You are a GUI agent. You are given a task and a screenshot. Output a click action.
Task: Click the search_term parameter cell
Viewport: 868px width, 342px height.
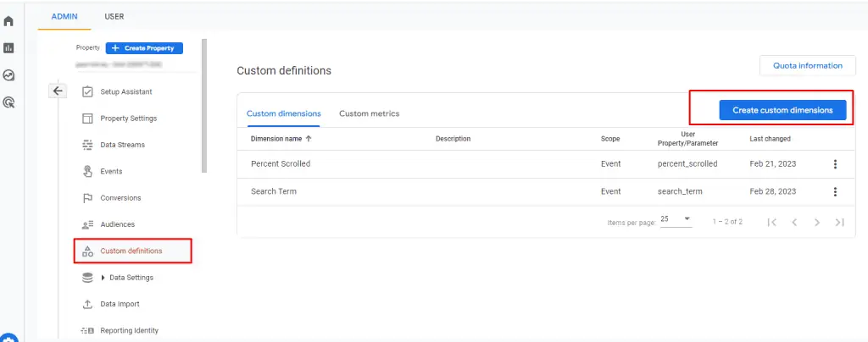(680, 191)
